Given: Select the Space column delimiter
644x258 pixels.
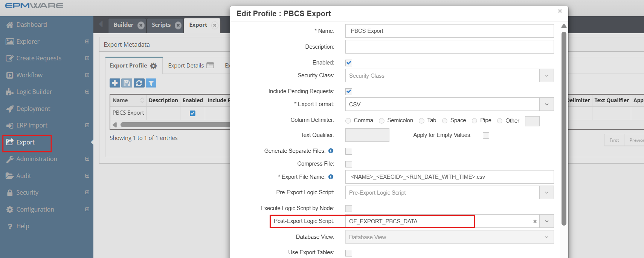Looking at the screenshot, I should point(445,121).
